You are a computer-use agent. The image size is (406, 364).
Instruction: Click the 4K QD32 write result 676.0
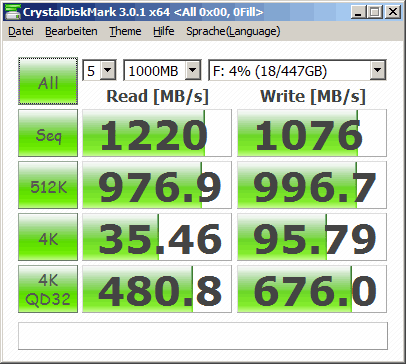point(312,289)
